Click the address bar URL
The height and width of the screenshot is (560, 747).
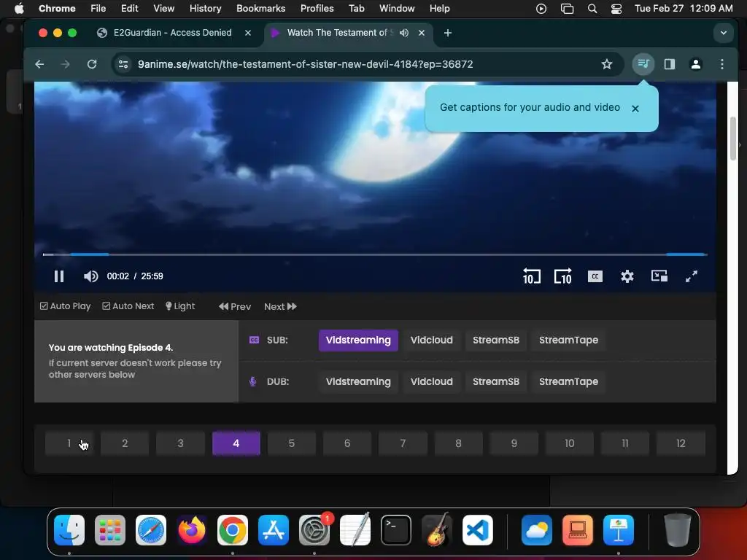pos(306,64)
